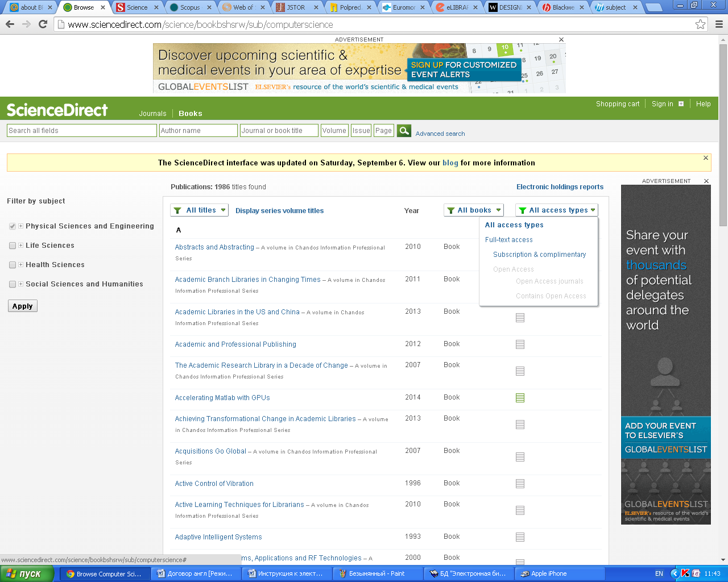Click access icon for Active Learning Techniques row
The width and height of the screenshot is (728, 582).
tap(520, 510)
